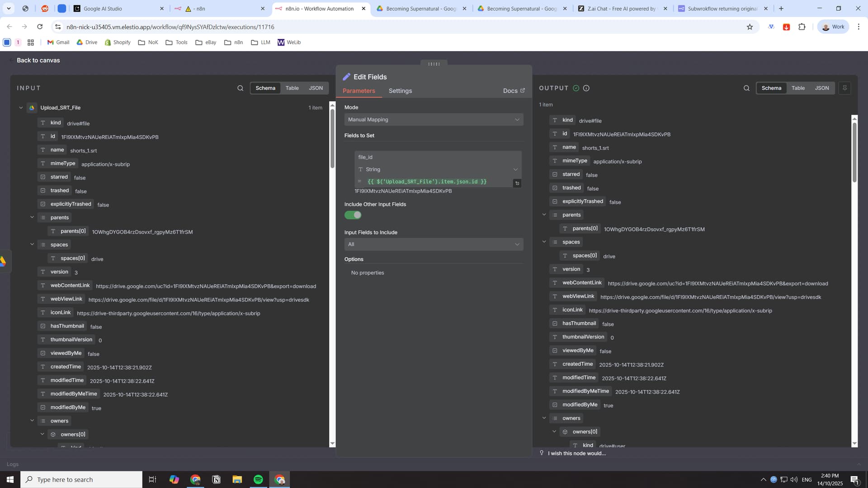Click the Google Drive node icon on left edge
Image resolution: width=868 pixels, height=488 pixels.
pyautogui.click(x=3, y=261)
